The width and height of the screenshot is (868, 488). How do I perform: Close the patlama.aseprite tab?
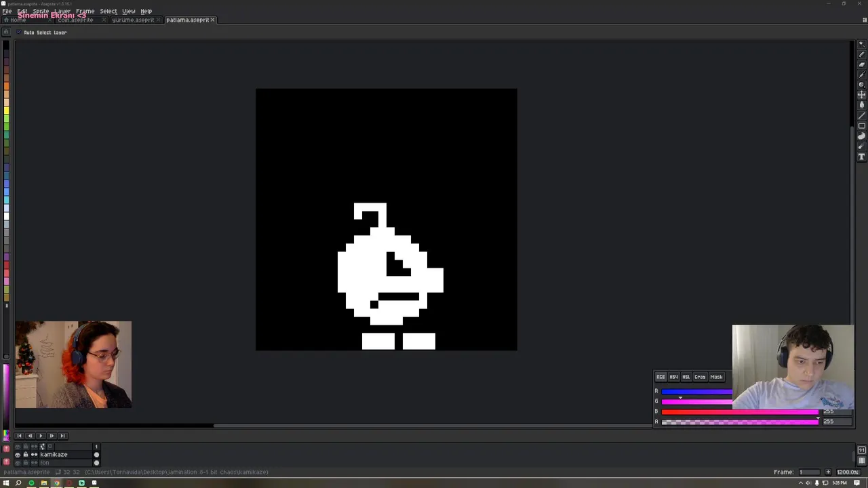click(213, 20)
